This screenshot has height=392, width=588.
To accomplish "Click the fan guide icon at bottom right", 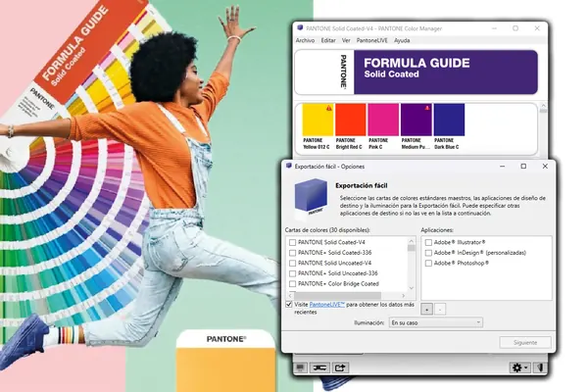I will click(x=540, y=367).
